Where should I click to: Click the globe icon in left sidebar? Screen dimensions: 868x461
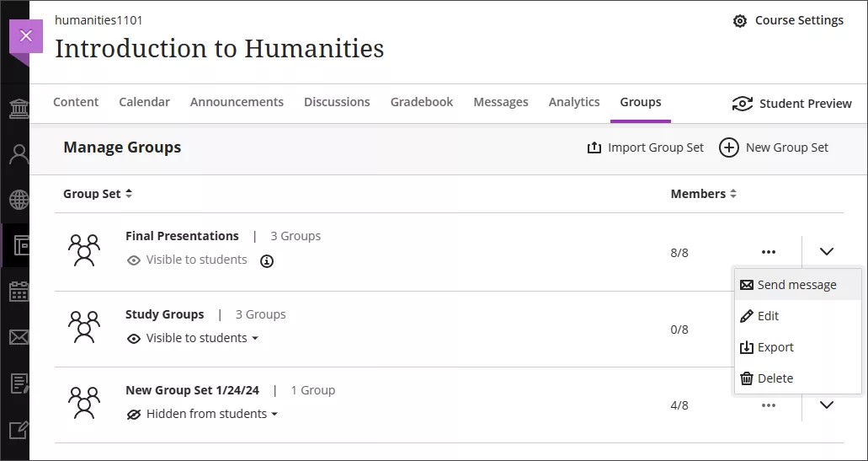(18, 200)
